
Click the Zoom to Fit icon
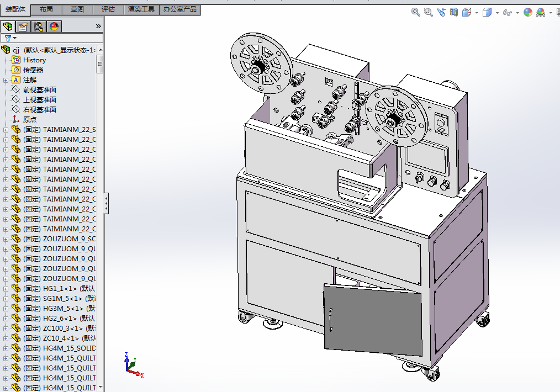point(416,12)
